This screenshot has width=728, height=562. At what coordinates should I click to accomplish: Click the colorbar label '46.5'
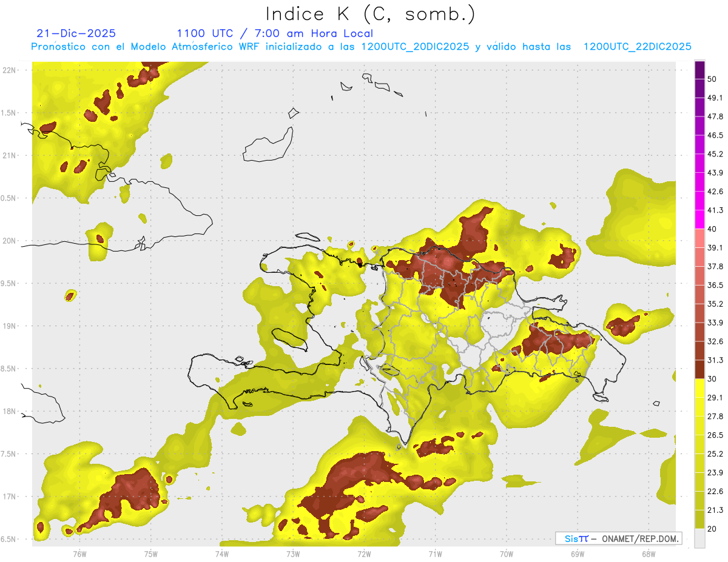click(715, 136)
